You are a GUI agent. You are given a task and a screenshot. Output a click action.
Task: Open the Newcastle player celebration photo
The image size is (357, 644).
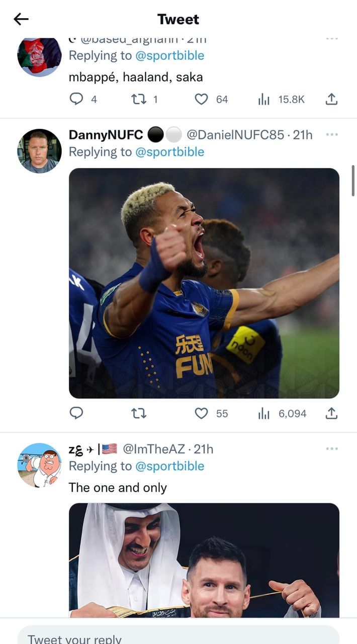tap(204, 283)
